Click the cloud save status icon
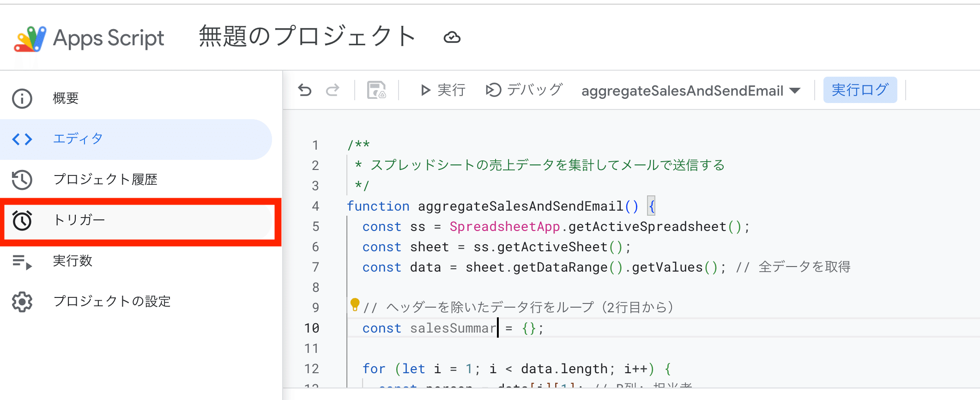980x400 pixels. coord(452,37)
